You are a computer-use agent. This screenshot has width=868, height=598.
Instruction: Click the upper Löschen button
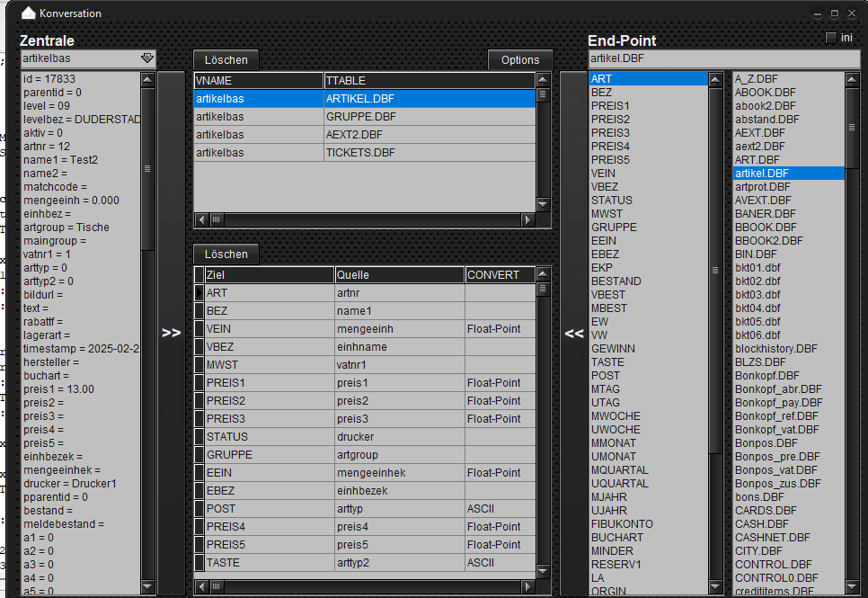pyautogui.click(x=226, y=60)
